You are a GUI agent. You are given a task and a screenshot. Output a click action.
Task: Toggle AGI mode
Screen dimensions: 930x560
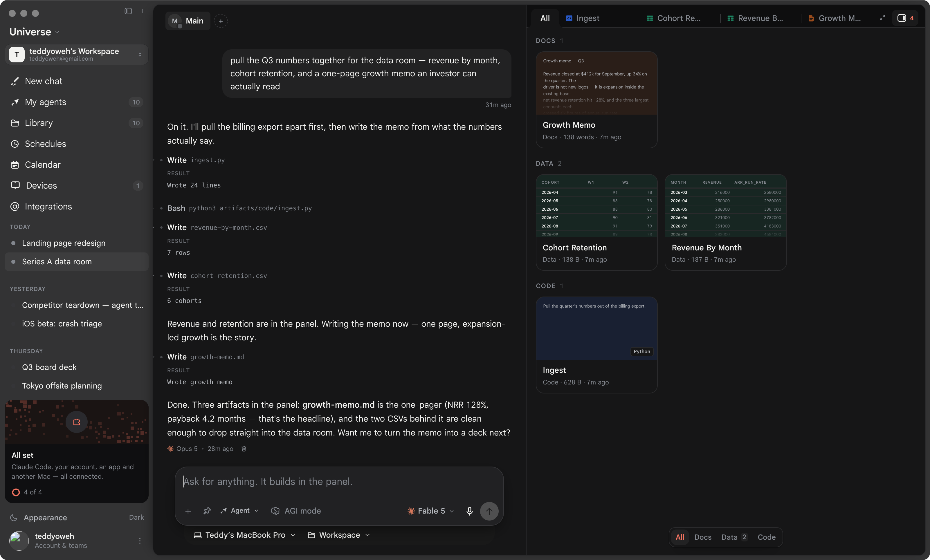296,511
